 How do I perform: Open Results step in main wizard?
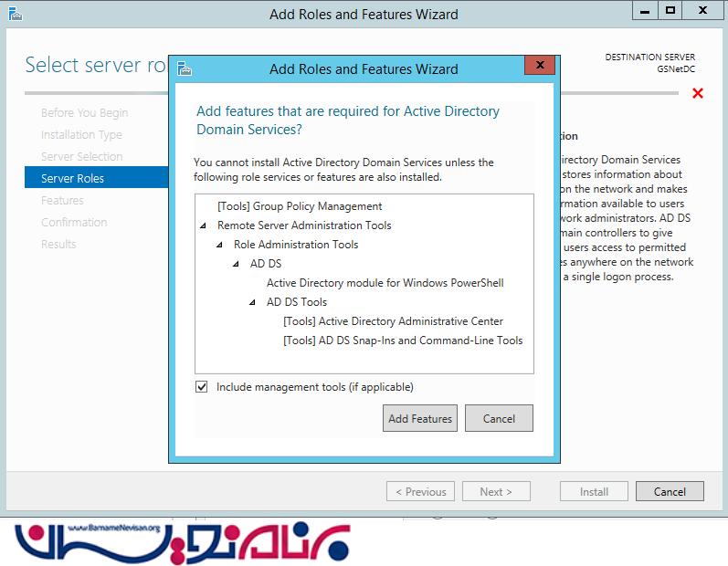pos(58,244)
